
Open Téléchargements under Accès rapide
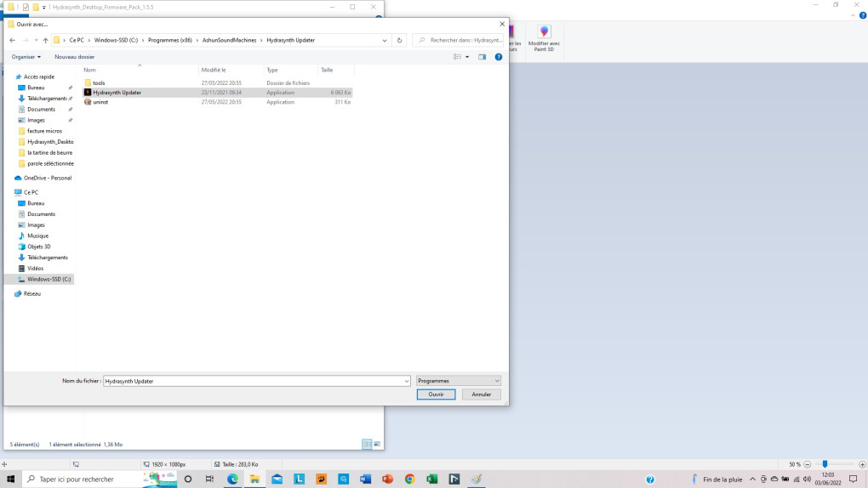(47, 99)
